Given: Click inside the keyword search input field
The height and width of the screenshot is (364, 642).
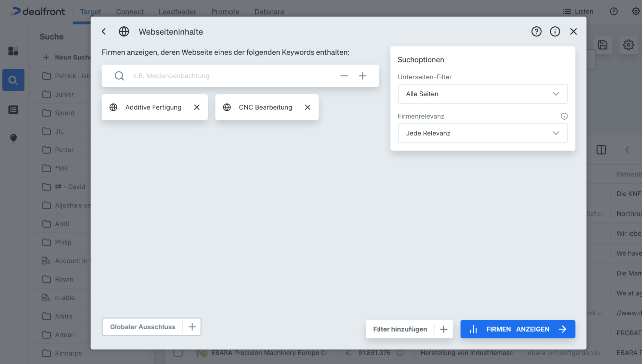Looking at the screenshot, I should [x=225, y=76].
